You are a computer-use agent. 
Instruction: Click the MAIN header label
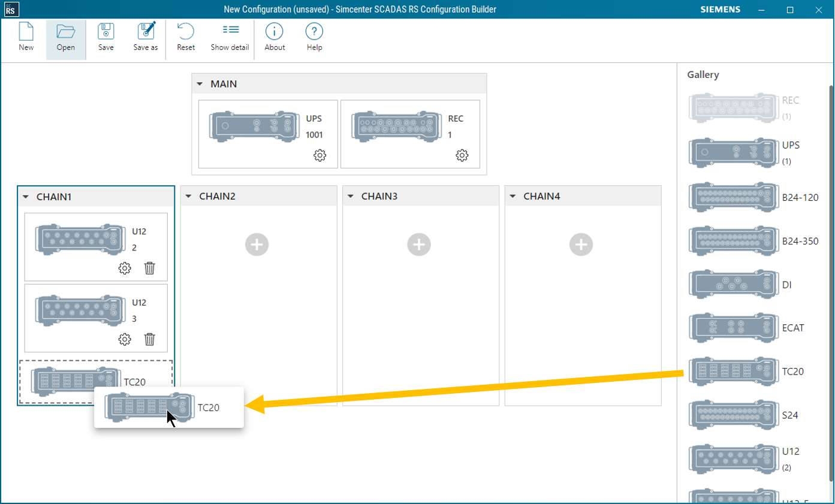(224, 84)
